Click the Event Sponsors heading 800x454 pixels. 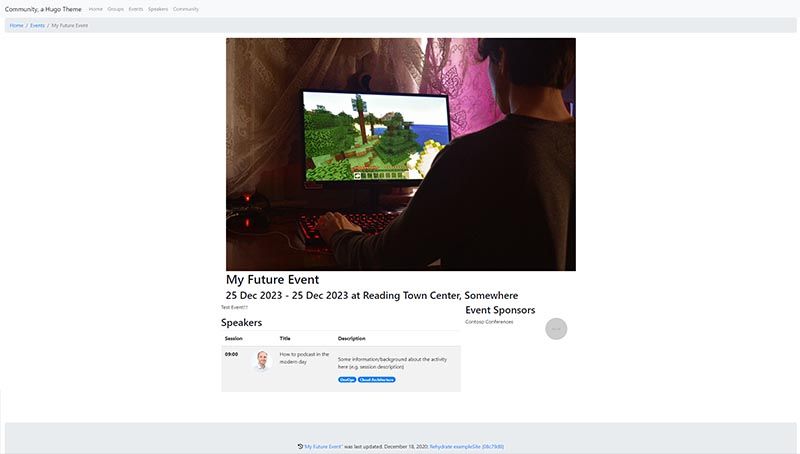500,310
